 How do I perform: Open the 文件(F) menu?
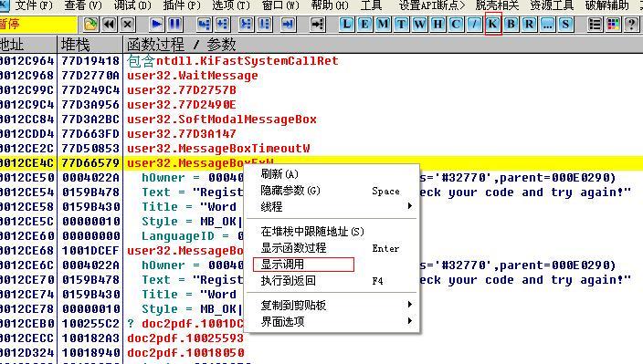tap(34, 5)
